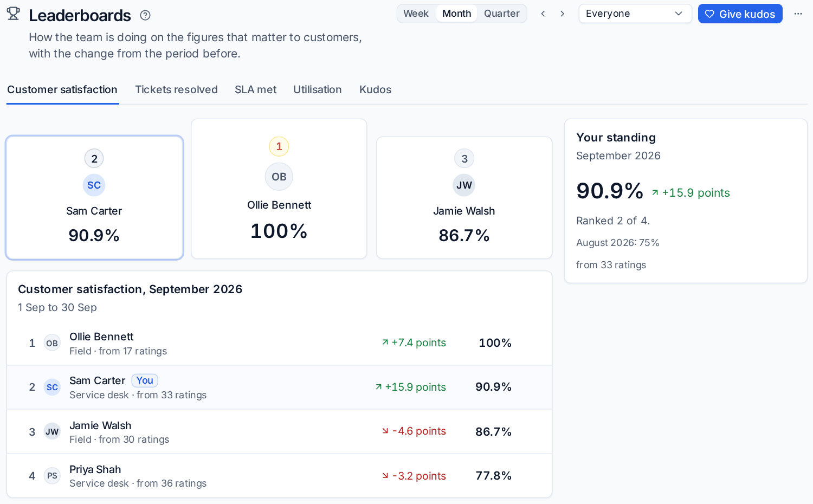Select Ollie Bennett's row in the ranking list
Viewport: 813px width, 504px height.
(x=279, y=343)
